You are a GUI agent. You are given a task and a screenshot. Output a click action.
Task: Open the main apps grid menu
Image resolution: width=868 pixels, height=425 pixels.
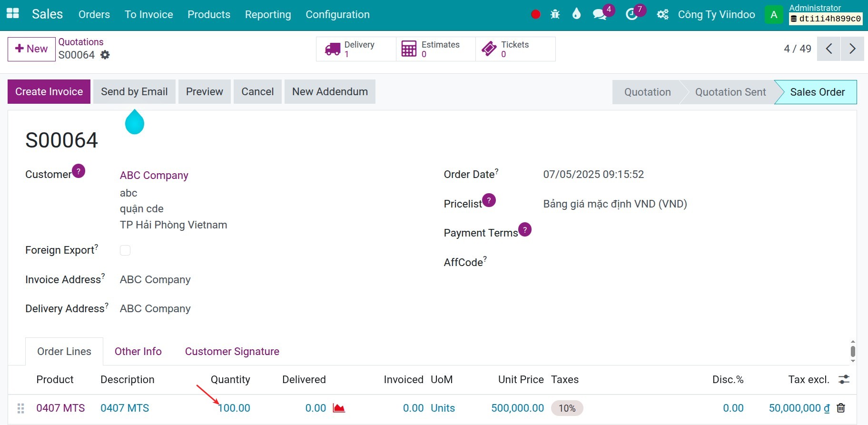tap(13, 14)
